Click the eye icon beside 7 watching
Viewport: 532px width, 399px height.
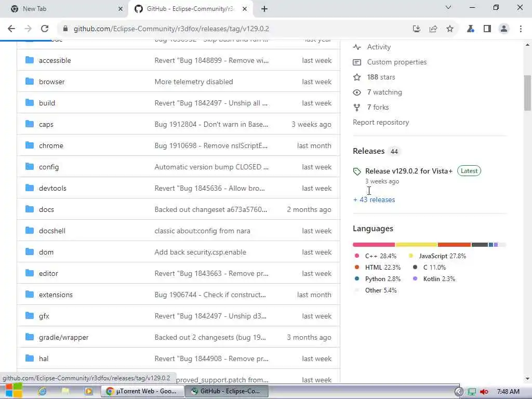(x=357, y=92)
